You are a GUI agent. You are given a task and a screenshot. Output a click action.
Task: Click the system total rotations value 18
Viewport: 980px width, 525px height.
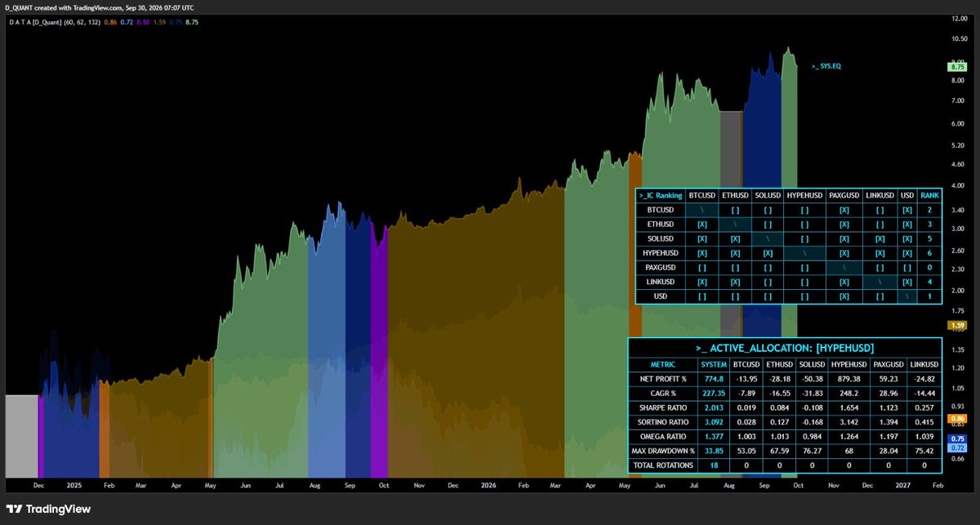[x=714, y=465]
